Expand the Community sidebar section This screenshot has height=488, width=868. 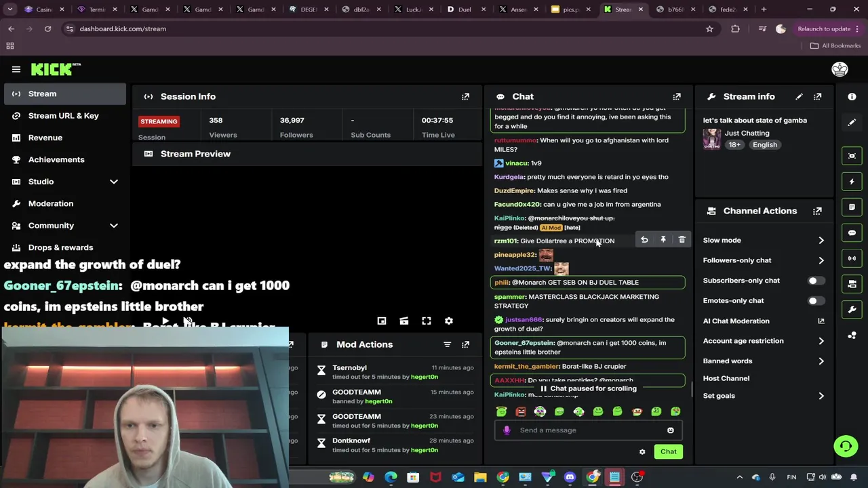(113, 226)
